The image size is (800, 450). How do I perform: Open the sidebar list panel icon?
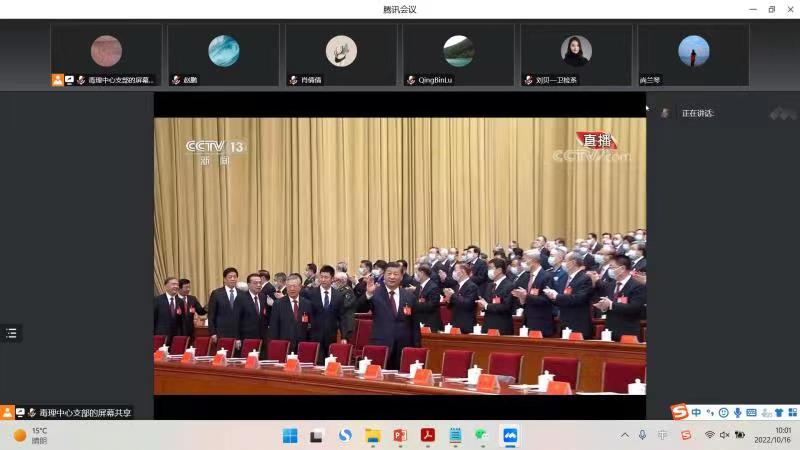[x=11, y=333]
